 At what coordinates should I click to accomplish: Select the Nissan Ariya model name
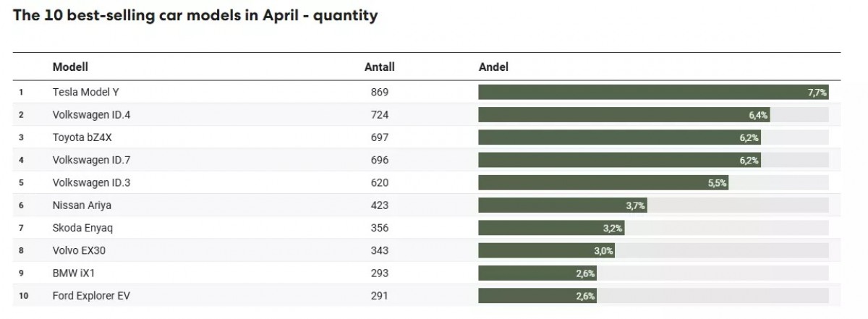point(82,205)
